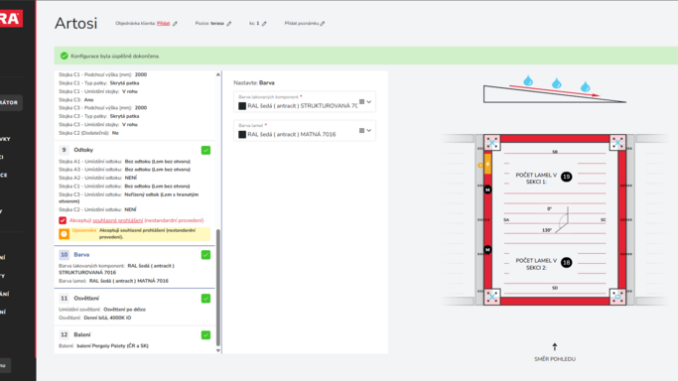Click the orange warning icon in Upozornění box
This screenshot has width=678, height=381.
point(64,234)
